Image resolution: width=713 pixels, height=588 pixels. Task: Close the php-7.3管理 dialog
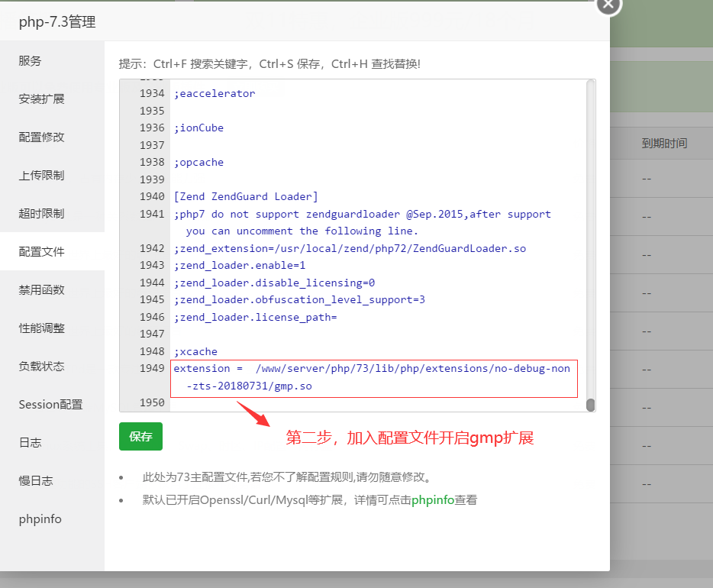tap(607, 6)
